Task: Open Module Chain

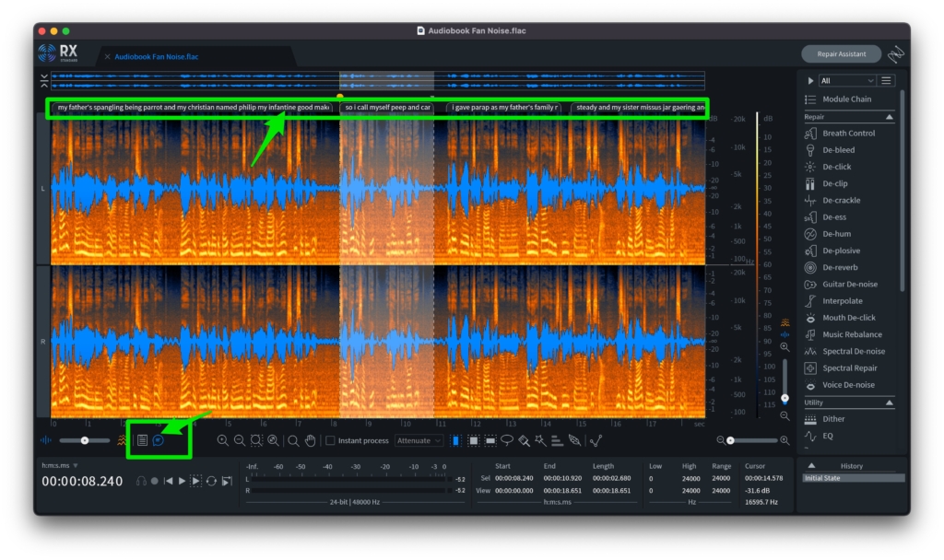Action: point(846,99)
